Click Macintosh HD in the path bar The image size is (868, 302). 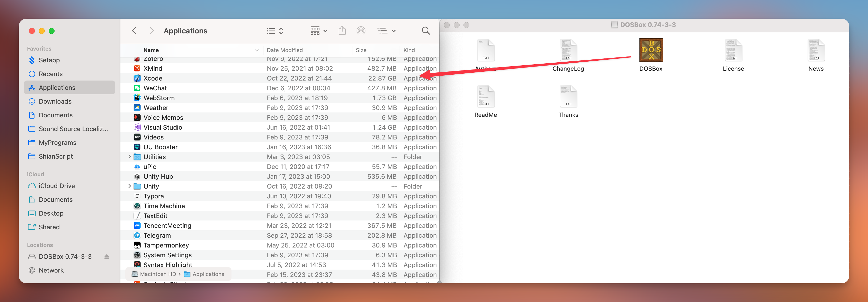click(x=154, y=274)
